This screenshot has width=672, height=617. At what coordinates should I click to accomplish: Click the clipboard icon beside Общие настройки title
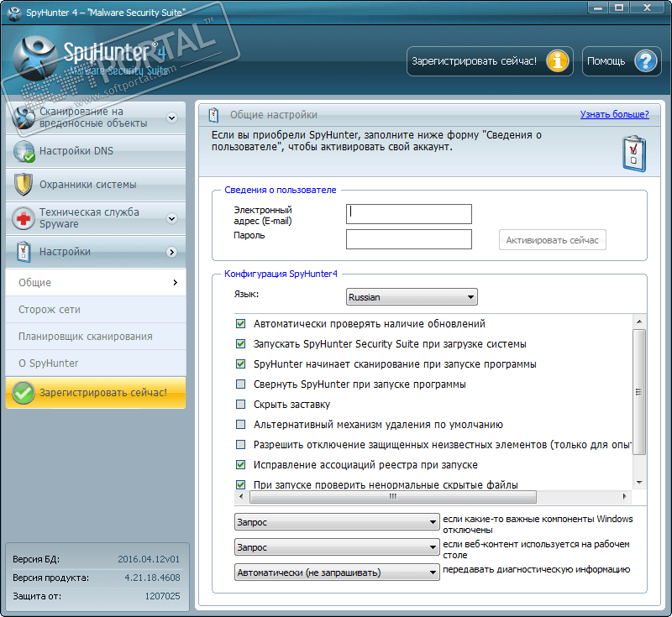click(213, 115)
